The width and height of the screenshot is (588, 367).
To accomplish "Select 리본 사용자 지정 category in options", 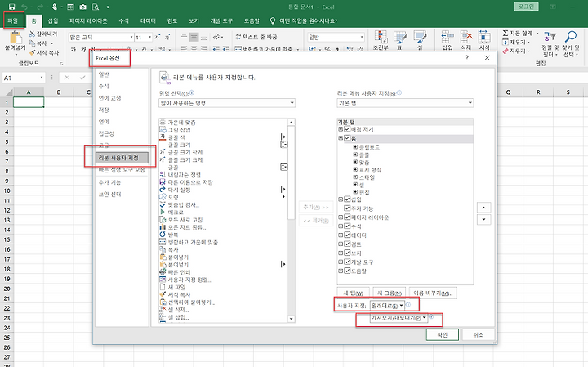I will click(122, 158).
